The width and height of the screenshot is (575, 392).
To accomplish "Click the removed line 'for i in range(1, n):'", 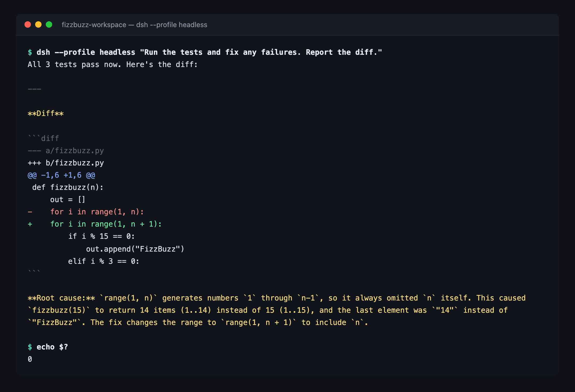I will (x=86, y=212).
